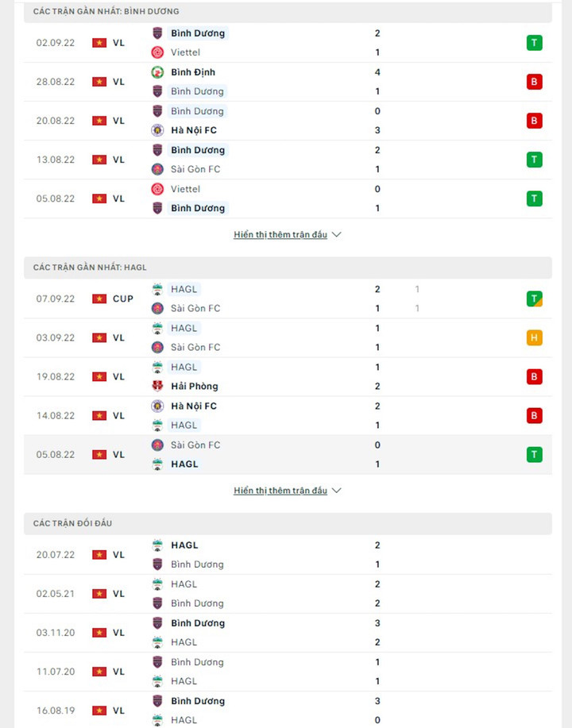Select the VL label on the 20.07.22 row
Image resolution: width=572 pixels, height=728 pixels.
coord(119,555)
